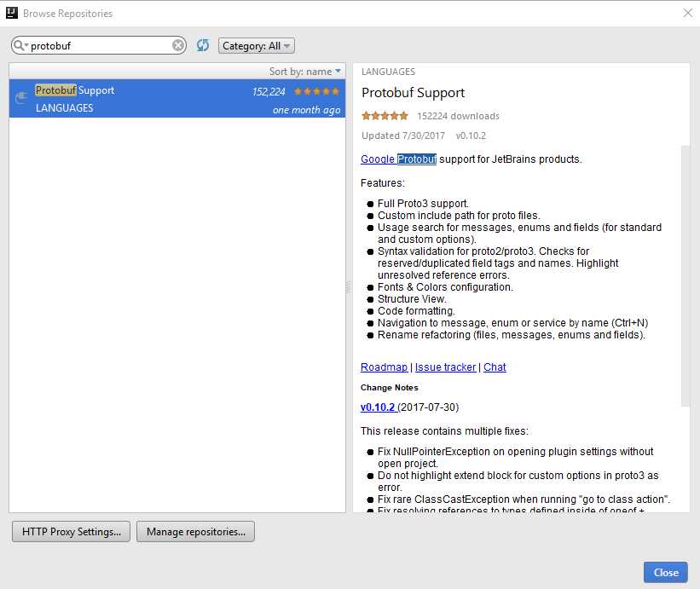The height and width of the screenshot is (589, 700).
Task: Click the 'Updated 7/30/2017' text
Action: tap(402, 136)
